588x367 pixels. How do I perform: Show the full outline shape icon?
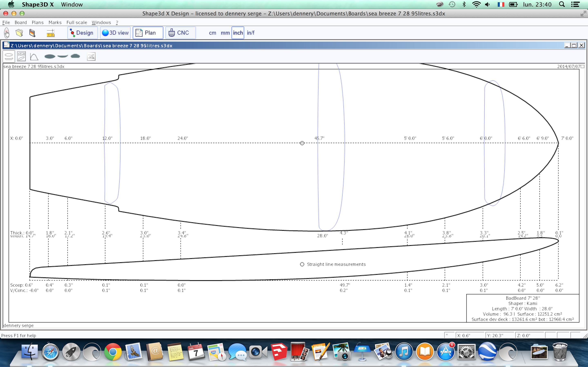pos(50,56)
